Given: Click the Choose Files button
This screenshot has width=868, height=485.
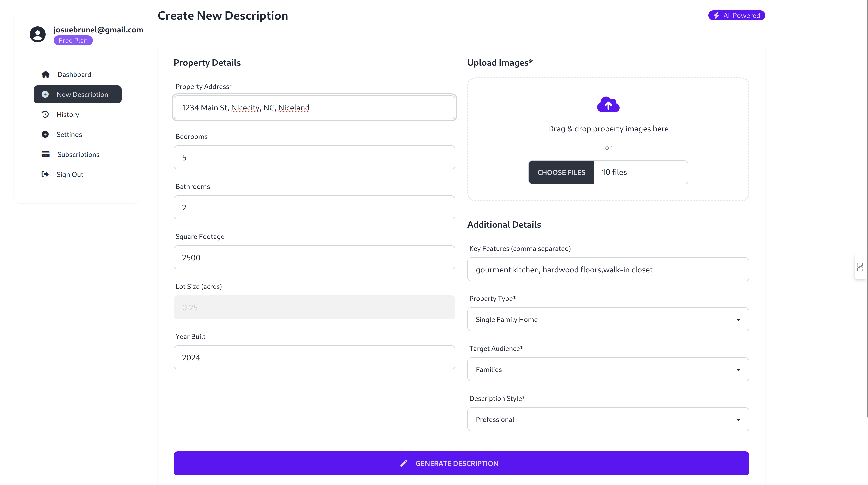Looking at the screenshot, I should point(561,172).
